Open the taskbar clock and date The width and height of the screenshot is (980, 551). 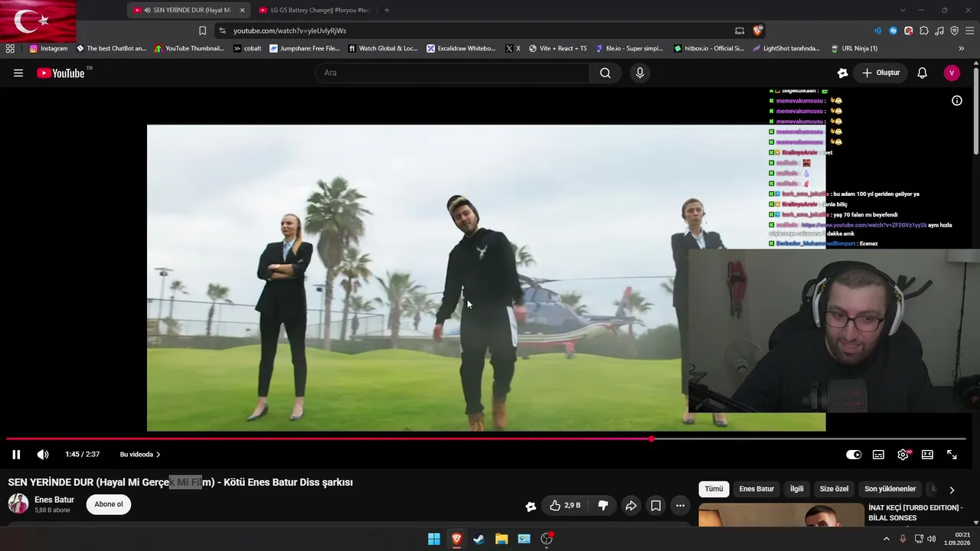pyautogui.click(x=957, y=539)
